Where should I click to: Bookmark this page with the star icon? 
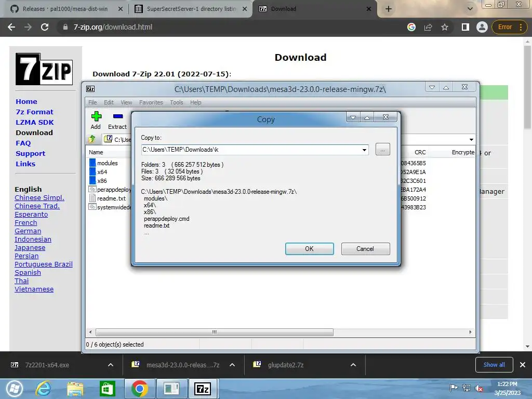point(445,27)
